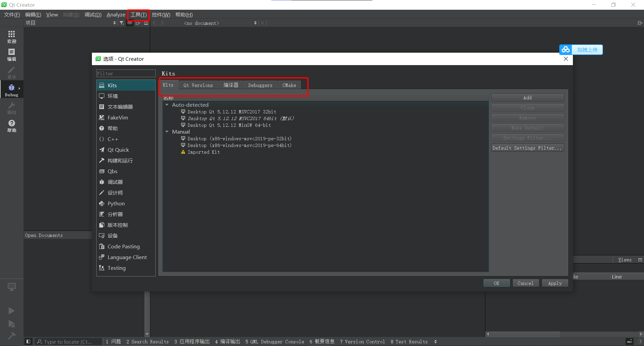Viewport: 644px width, 346px height.
Task: Collapse the Auto-detected kits group
Action: (167, 105)
